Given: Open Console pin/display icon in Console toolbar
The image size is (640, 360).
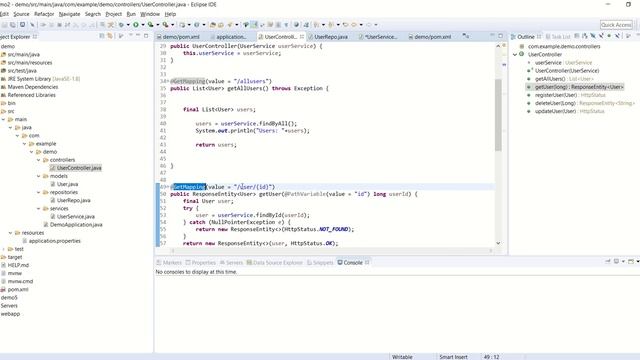Looking at the screenshot, I should (617, 261).
